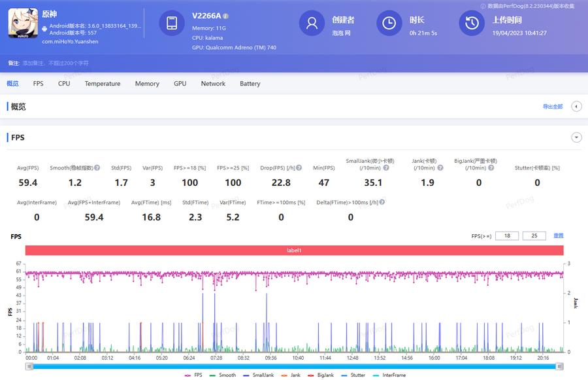
Task: Click help icon beside Smooth(稳帧指数)
Action: click(97, 168)
